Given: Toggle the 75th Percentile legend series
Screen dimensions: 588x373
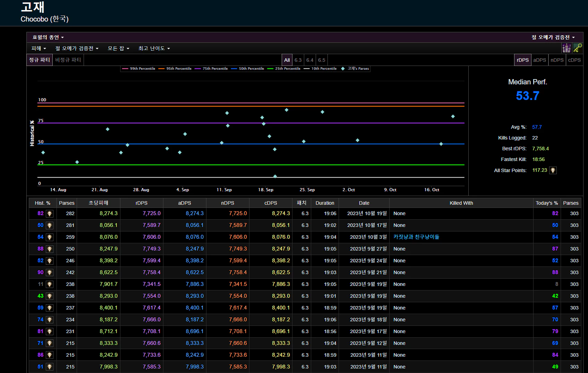Looking at the screenshot, I should click(212, 69).
